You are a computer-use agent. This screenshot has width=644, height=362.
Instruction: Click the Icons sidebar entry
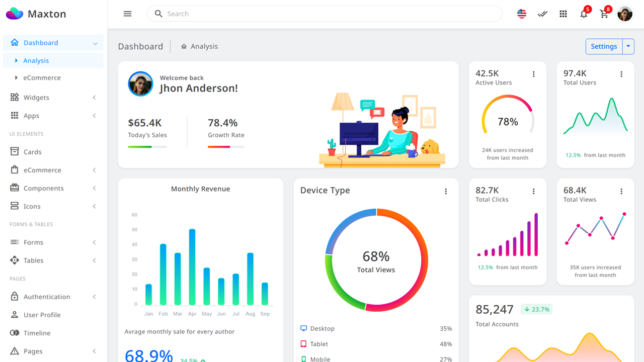point(32,206)
